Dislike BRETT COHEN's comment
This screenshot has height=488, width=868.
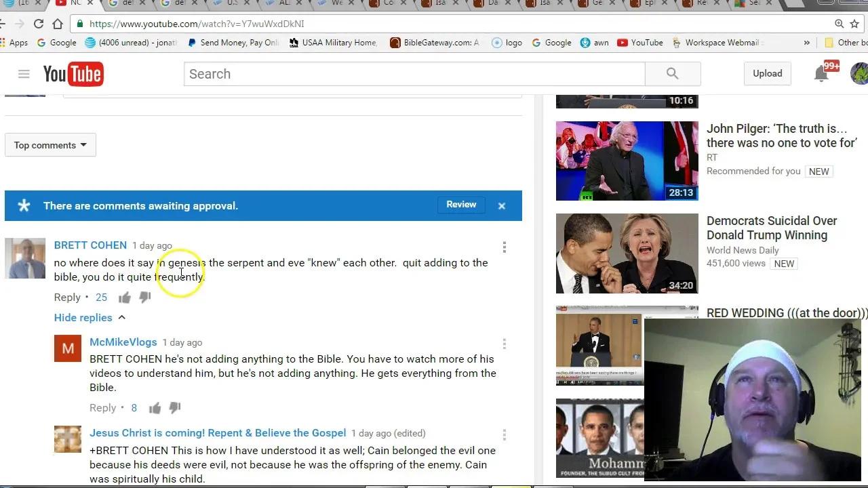[x=144, y=298]
